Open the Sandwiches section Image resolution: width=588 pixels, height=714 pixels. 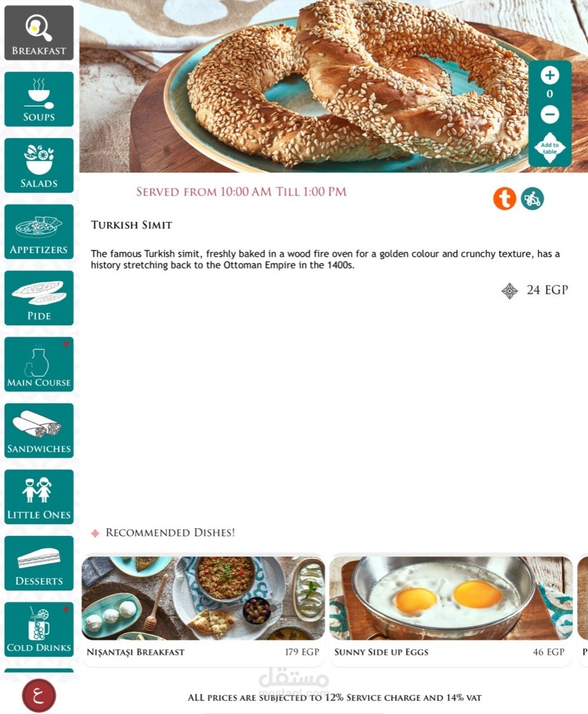(39, 431)
